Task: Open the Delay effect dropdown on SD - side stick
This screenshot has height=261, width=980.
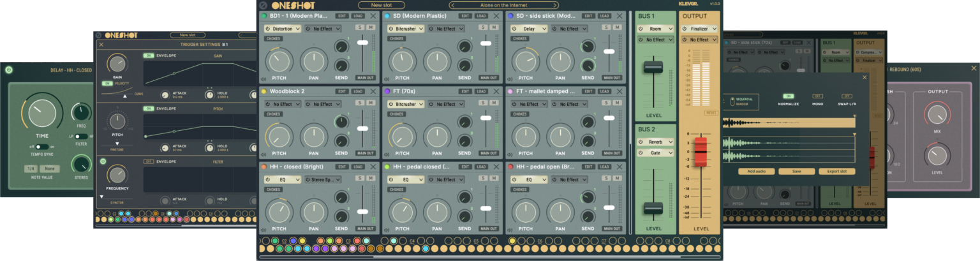Action: [528, 29]
